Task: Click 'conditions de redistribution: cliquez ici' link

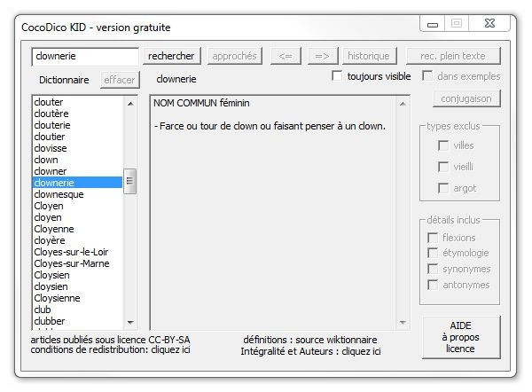Action: 110,349
